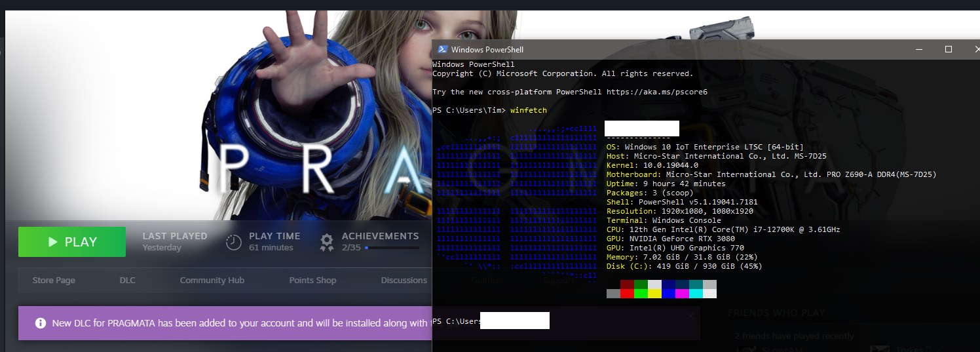Click the GPU Intel UHD Graphics 770 line
Screen dimensions: 980x352
[675, 248]
